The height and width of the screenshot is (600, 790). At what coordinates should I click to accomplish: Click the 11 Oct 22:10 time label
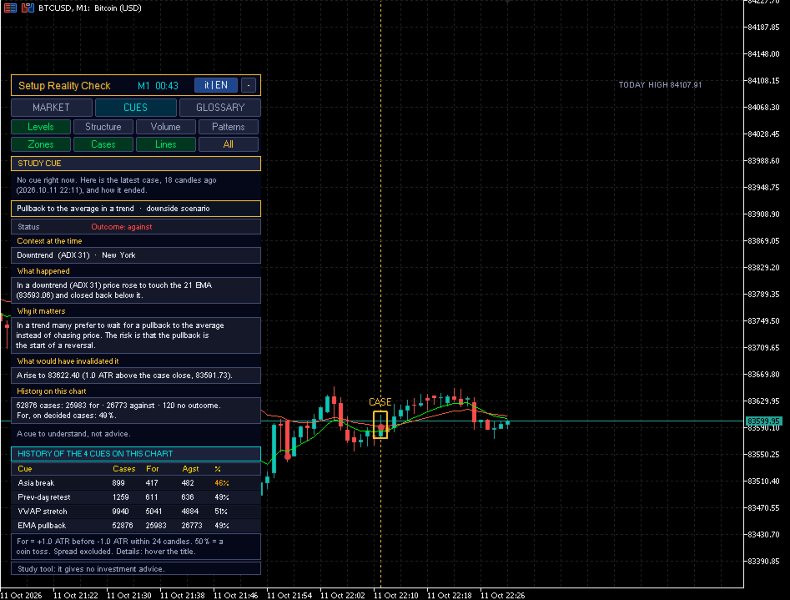pyautogui.click(x=396, y=595)
